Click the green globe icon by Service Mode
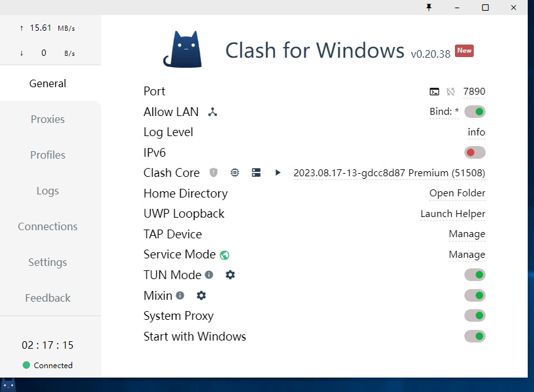 (x=225, y=255)
